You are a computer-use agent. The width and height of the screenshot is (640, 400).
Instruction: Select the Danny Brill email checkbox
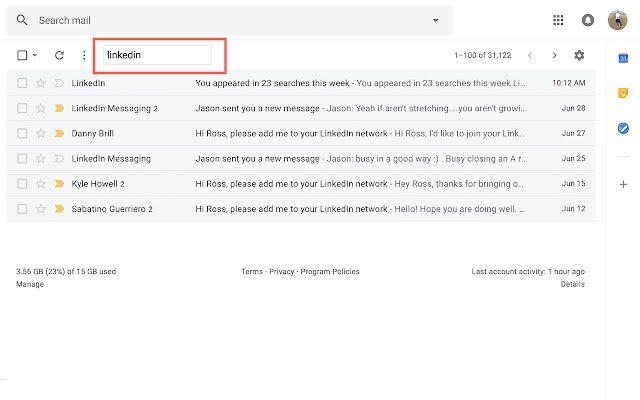pos(22,133)
